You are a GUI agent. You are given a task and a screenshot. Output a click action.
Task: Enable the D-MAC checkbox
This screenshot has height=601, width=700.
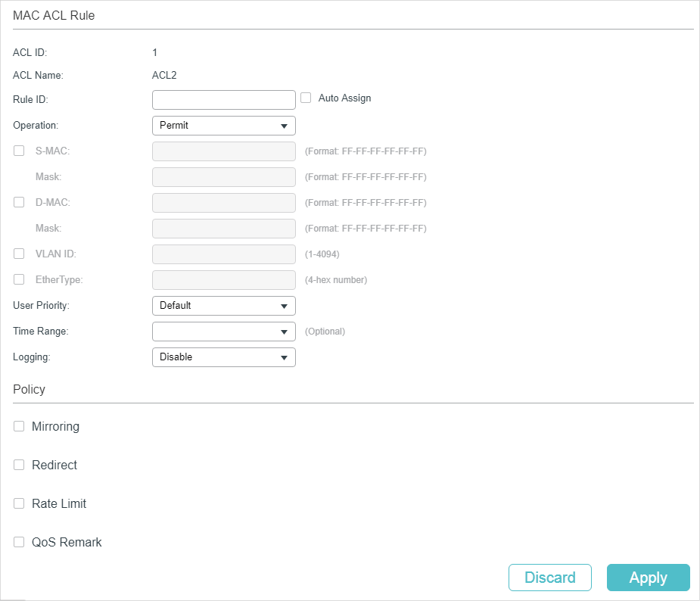(x=19, y=202)
